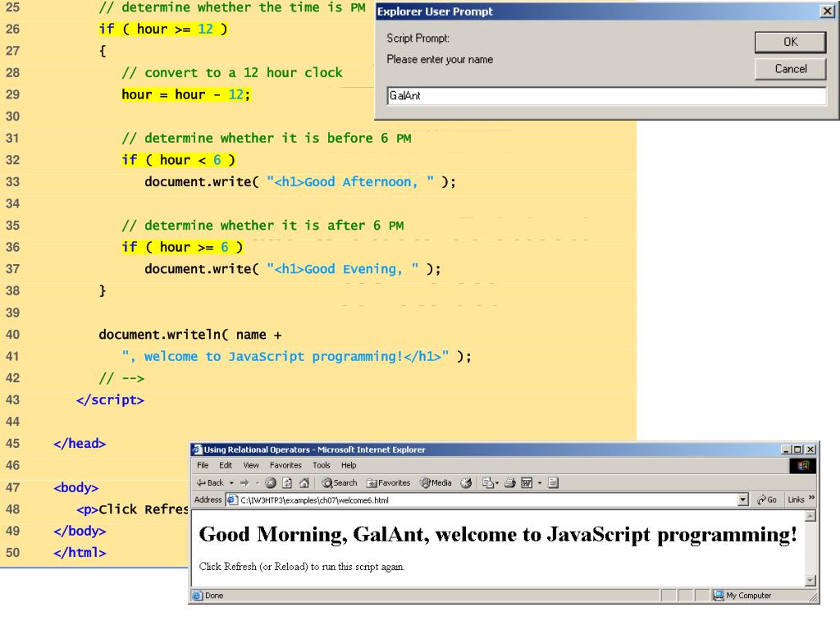The height and width of the screenshot is (630, 840).
Task: Click code line 29 'hour = hour - 12;'
Action: click(x=186, y=94)
